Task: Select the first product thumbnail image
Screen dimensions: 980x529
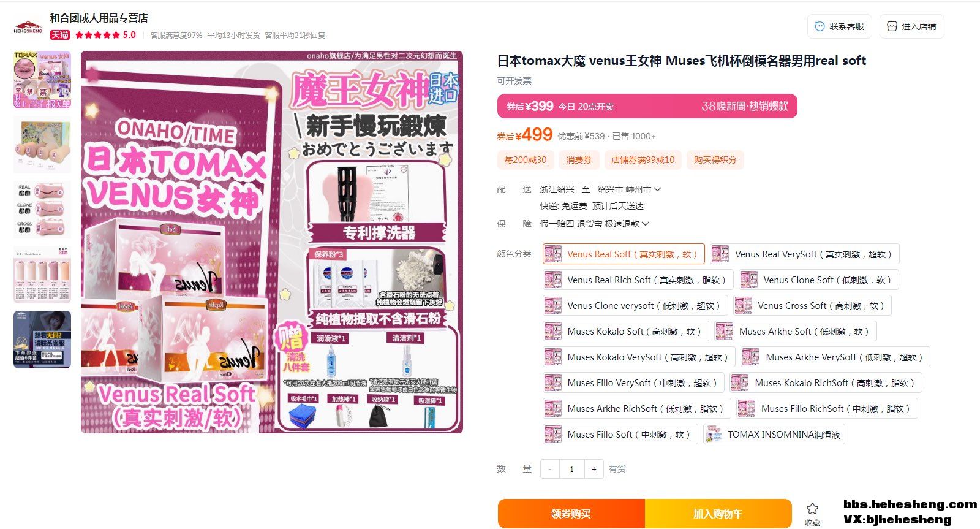Action: pos(42,80)
